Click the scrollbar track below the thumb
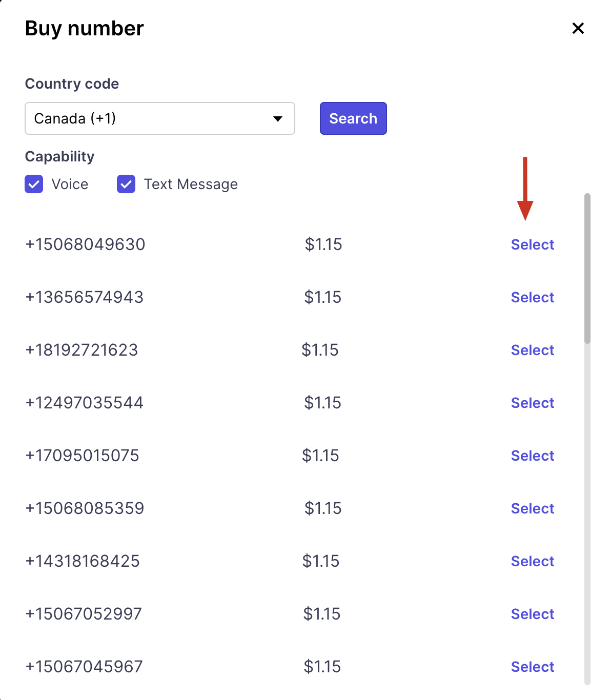Image resolution: width=610 pixels, height=700 pixels. click(587, 512)
